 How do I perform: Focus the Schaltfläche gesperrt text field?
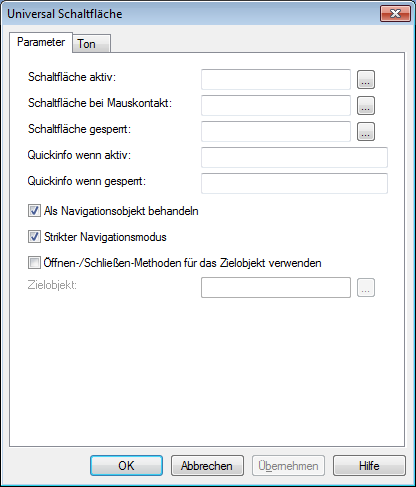point(276,131)
